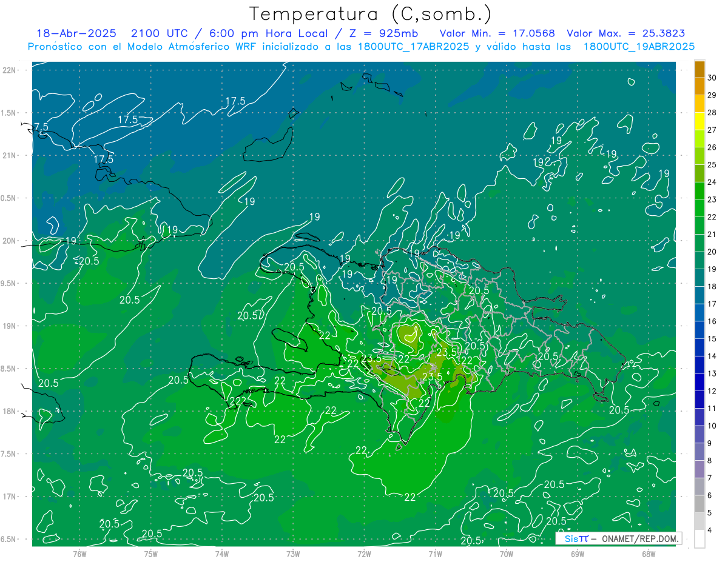728x562 pixels.
Task: Click the legend value '20'
Action: coord(712,252)
